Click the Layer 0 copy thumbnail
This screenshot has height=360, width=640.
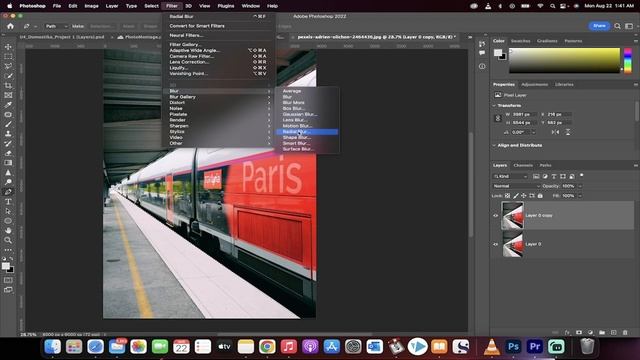click(512, 216)
